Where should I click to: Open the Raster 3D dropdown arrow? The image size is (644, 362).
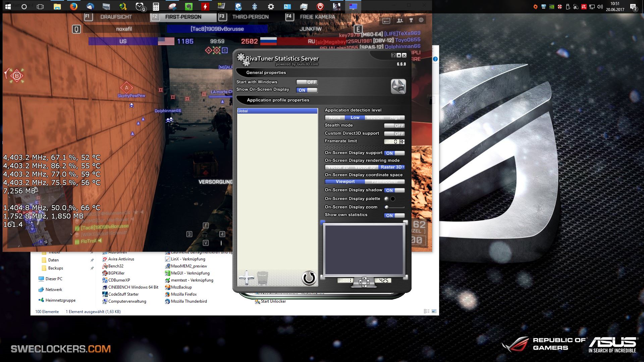[x=403, y=167]
